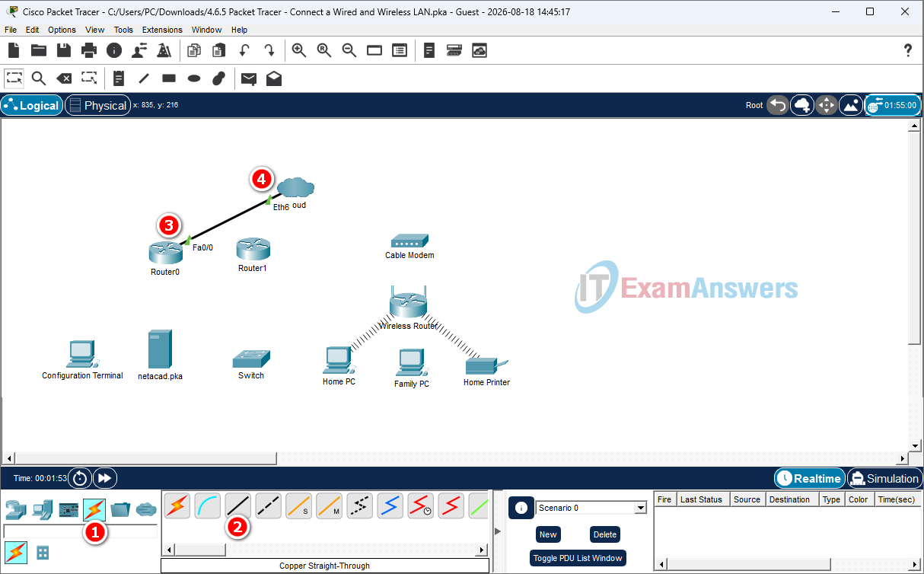Click the Power Cycle Devices button
Viewport: 924px width, 574px height.
[79, 478]
